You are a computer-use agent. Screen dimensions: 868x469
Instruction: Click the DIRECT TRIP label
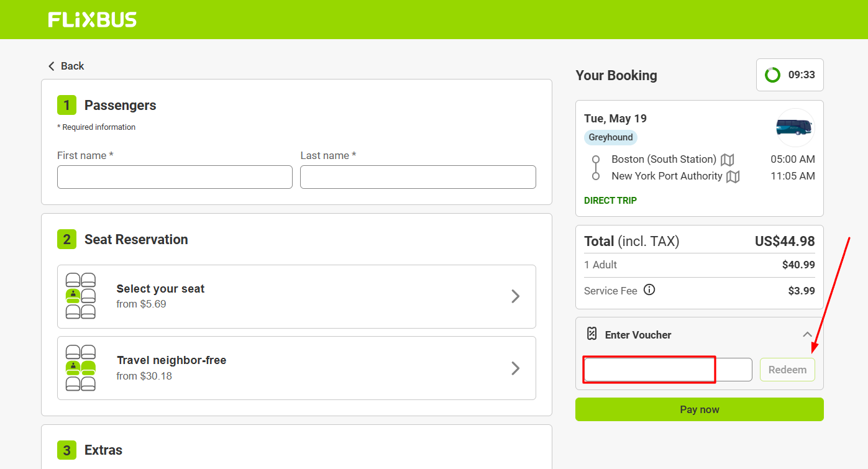(610, 201)
